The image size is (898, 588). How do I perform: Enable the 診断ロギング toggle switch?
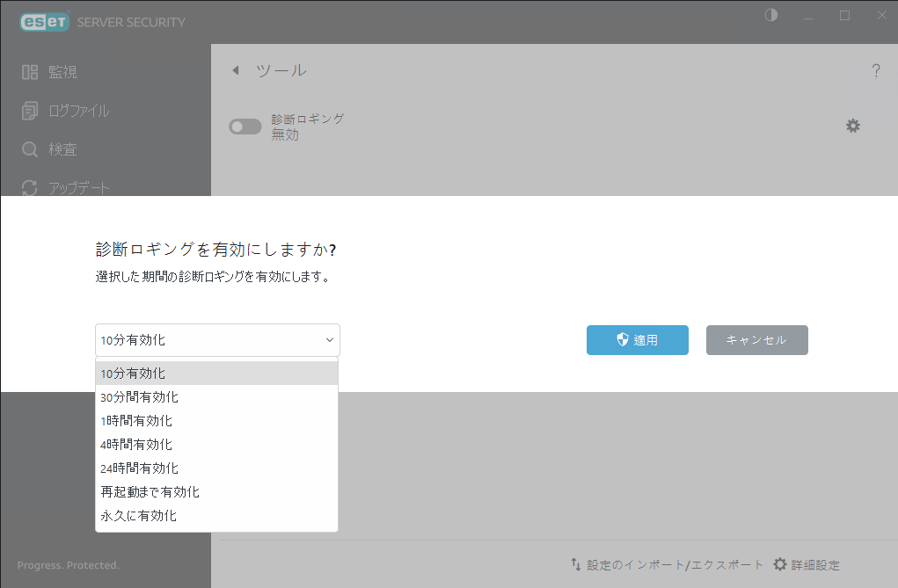245,126
